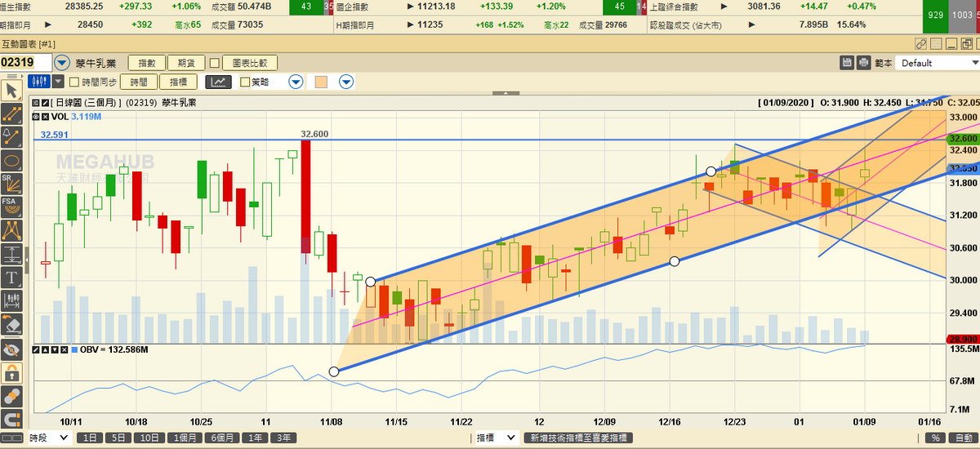Open the color swatch dropdown arrow
The width and height of the screenshot is (980, 449).
click(346, 82)
